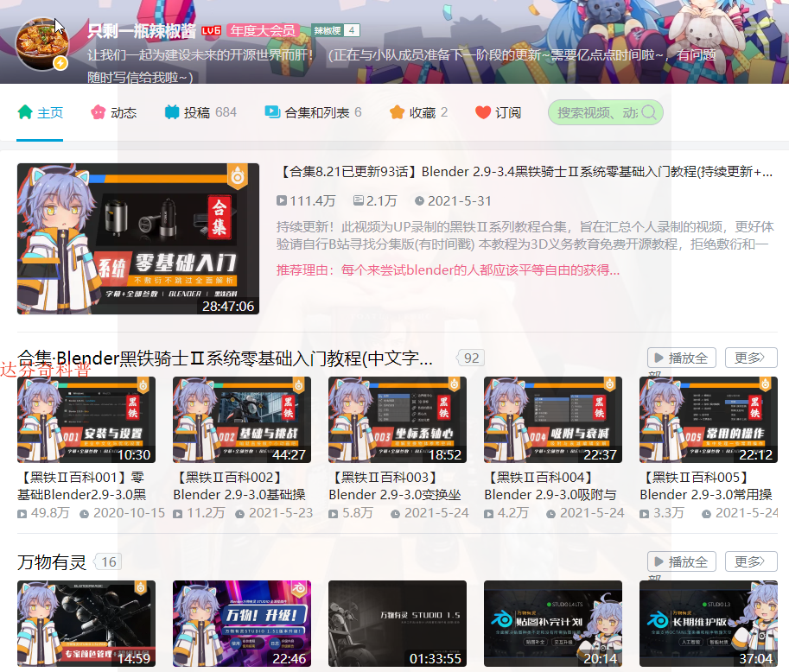
Task: Open the featured video title 【合集8.21已更新93话】
Action: (x=525, y=172)
